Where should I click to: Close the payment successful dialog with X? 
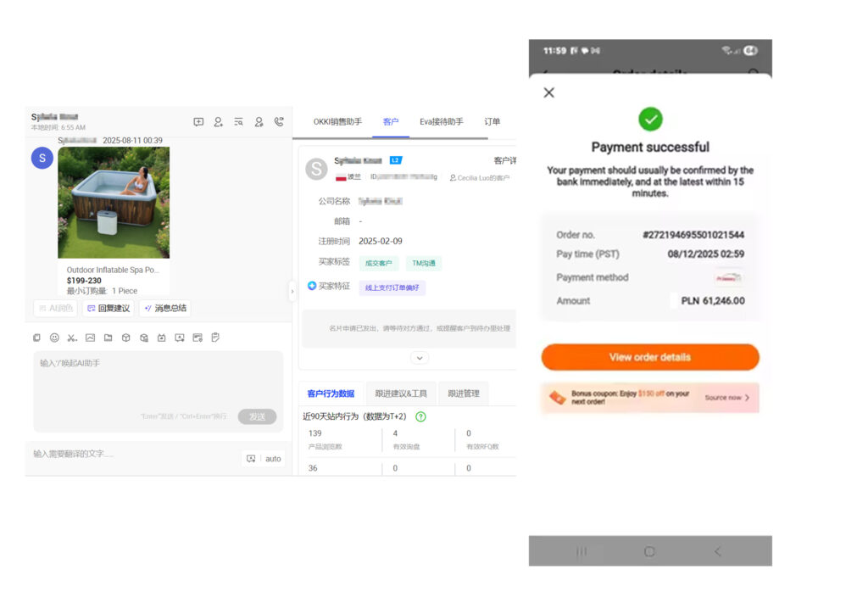pyautogui.click(x=548, y=92)
